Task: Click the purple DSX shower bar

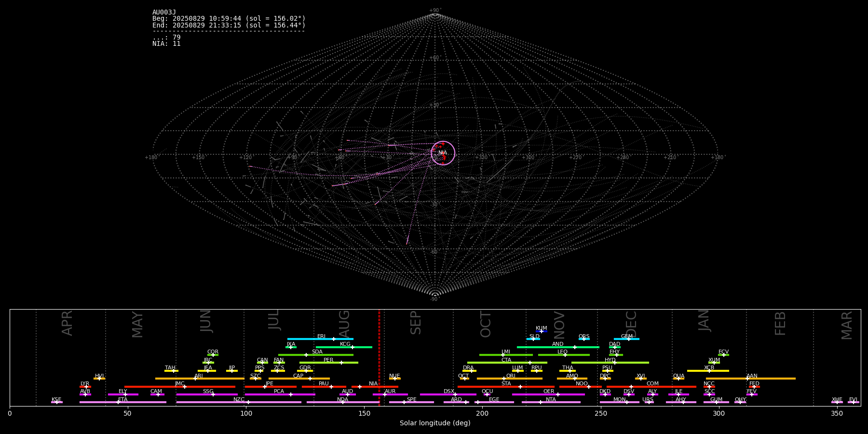Action: point(448,394)
